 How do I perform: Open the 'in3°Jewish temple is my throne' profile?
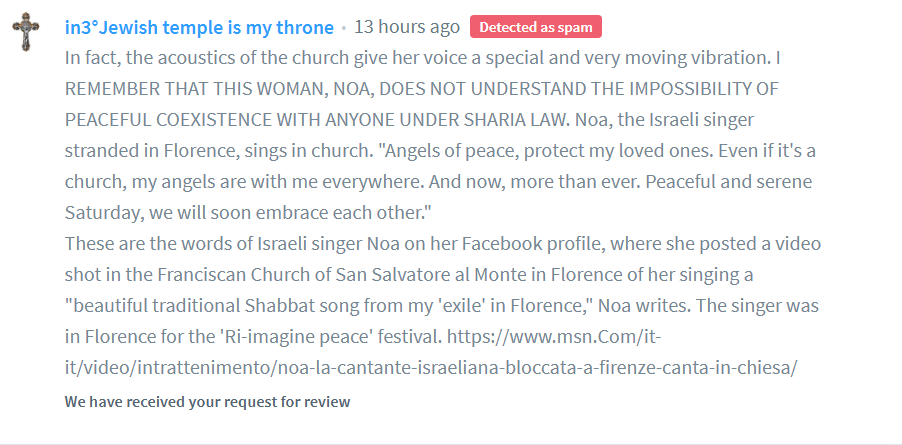(x=198, y=27)
